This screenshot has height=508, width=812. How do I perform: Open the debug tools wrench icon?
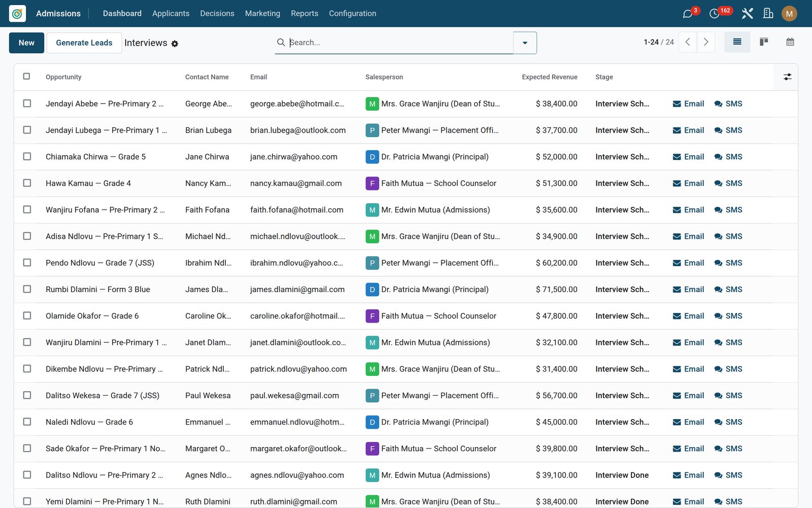[x=747, y=14]
